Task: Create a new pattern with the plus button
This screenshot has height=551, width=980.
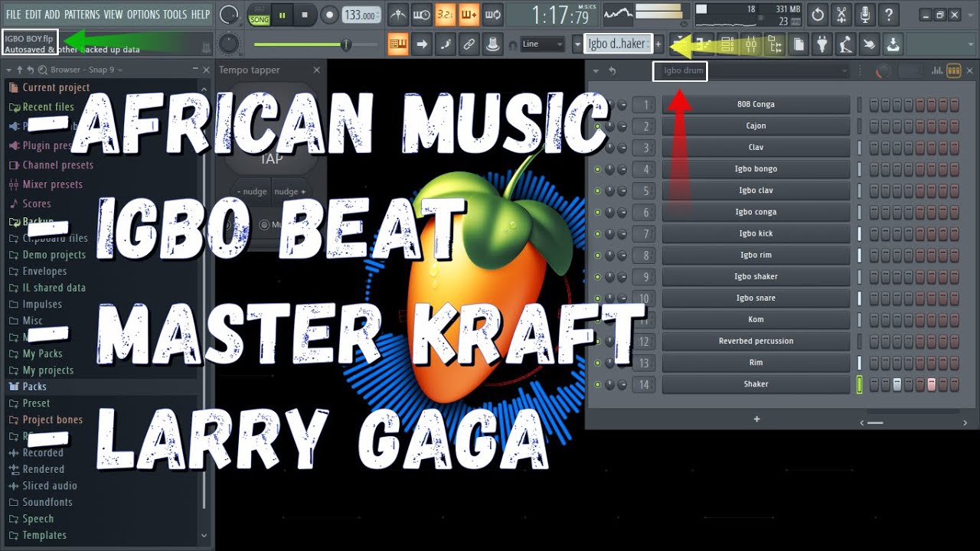Action: [658, 44]
